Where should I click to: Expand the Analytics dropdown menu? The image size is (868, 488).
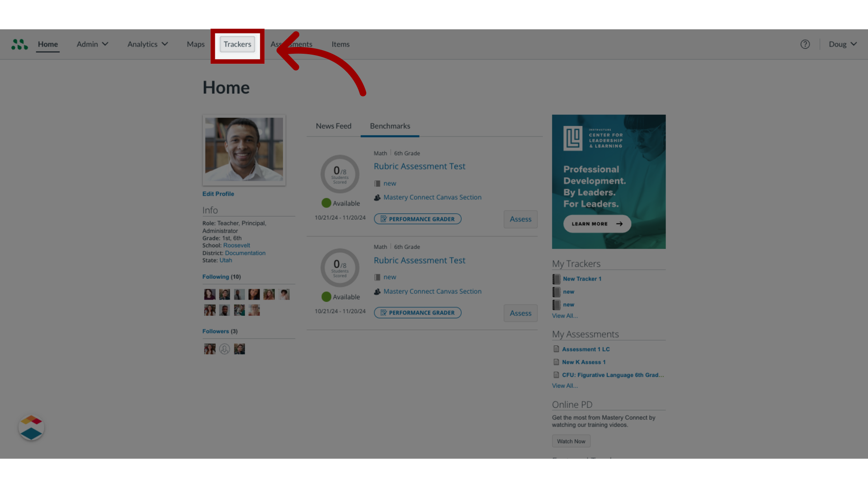coord(147,43)
